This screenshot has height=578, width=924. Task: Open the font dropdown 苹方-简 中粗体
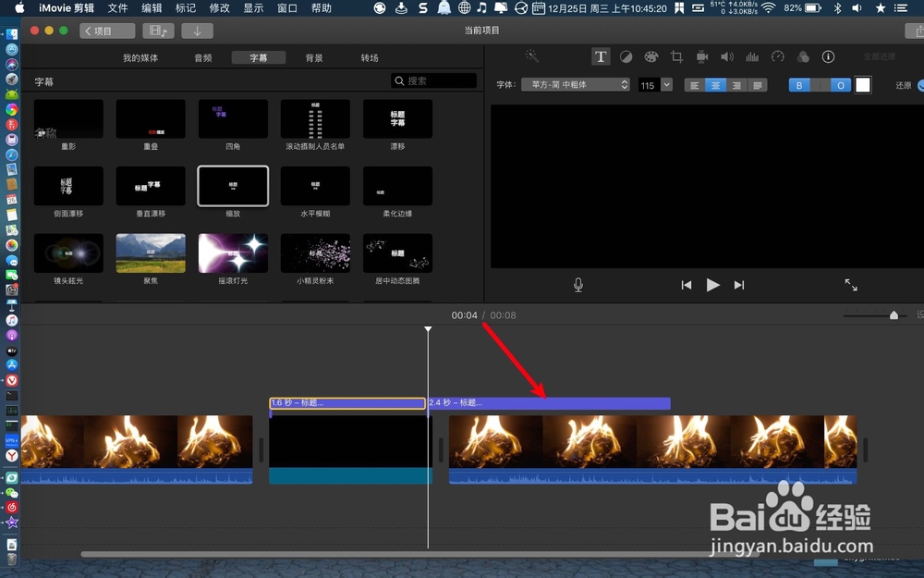click(575, 84)
